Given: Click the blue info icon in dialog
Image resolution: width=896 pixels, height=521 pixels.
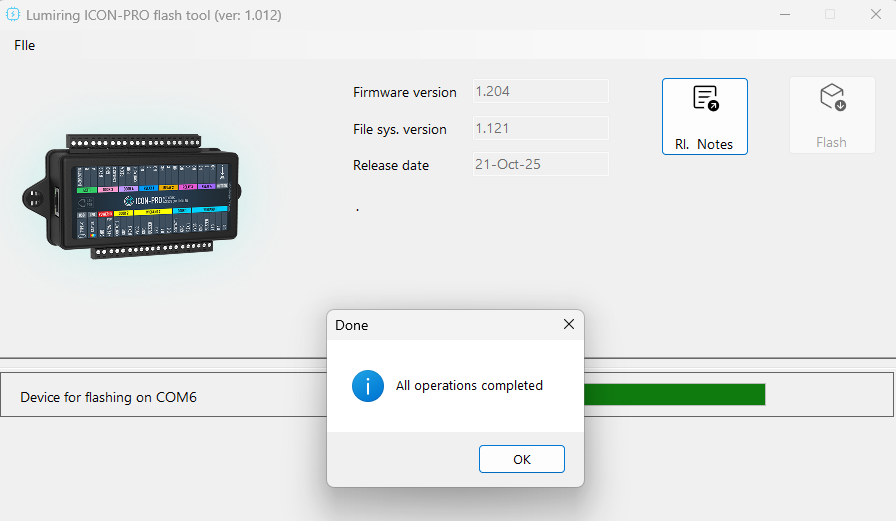Looking at the screenshot, I should (x=368, y=385).
